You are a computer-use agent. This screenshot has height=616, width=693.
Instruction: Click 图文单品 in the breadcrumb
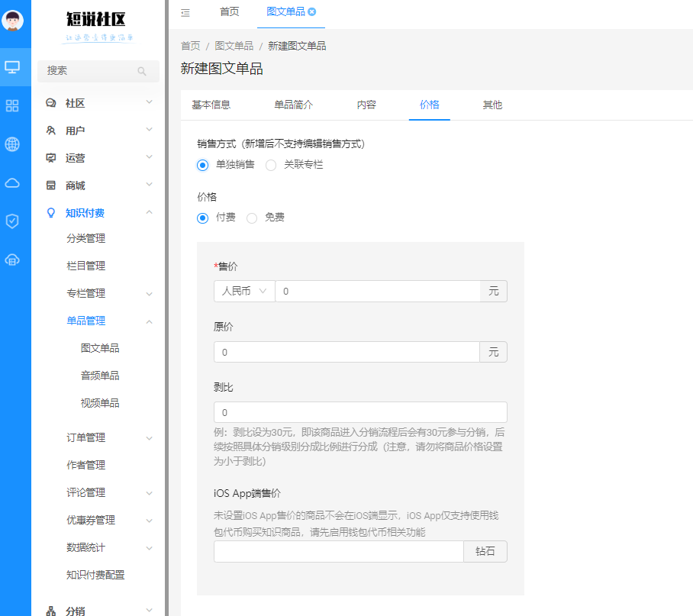[x=234, y=46]
